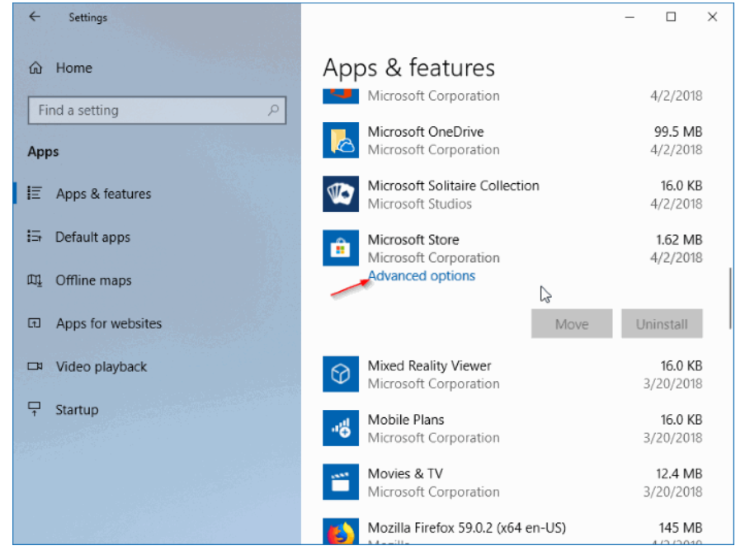Click the Mobile Plans signal icon
The width and height of the screenshot is (750, 560).
pyautogui.click(x=341, y=428)
